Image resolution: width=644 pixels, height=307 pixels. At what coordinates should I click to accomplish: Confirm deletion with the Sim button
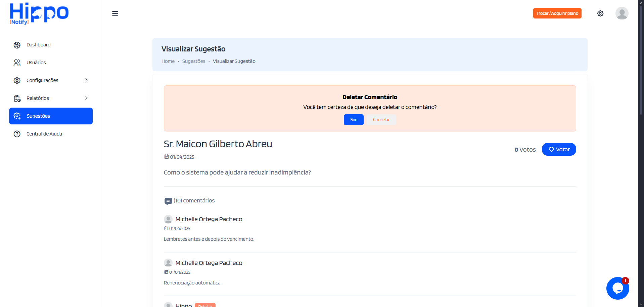[354, 120]
